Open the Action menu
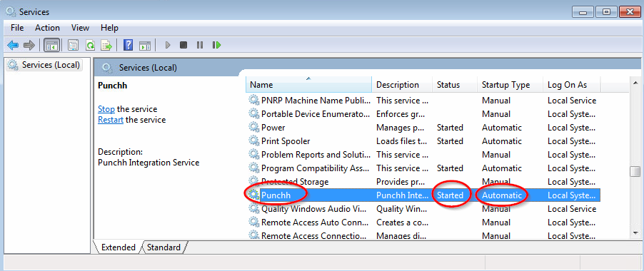 click(x=47, y=28)
